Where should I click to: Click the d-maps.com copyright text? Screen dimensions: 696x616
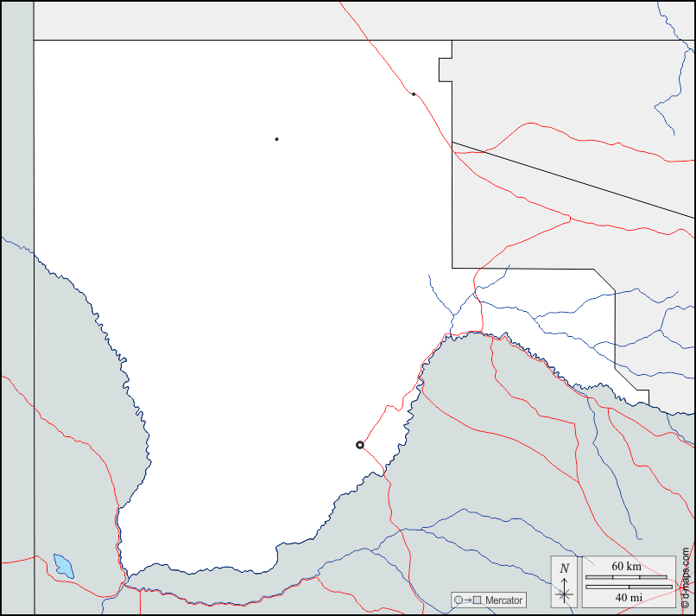[686, 579]
